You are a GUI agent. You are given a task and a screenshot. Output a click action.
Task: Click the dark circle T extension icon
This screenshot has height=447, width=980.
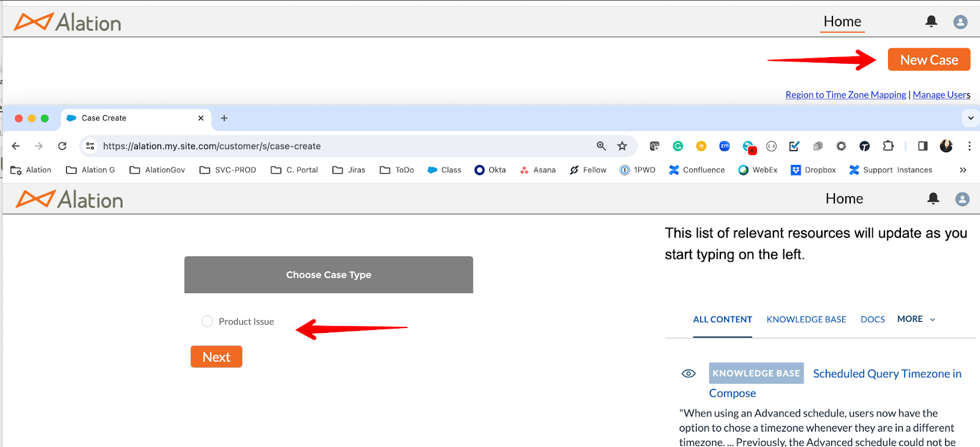click(864, 146)
